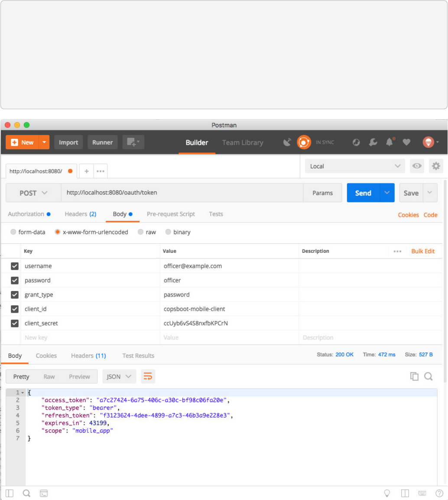Copy response to clipboard icon
This screenshot has width=448, height=500.
coord(414,376)
